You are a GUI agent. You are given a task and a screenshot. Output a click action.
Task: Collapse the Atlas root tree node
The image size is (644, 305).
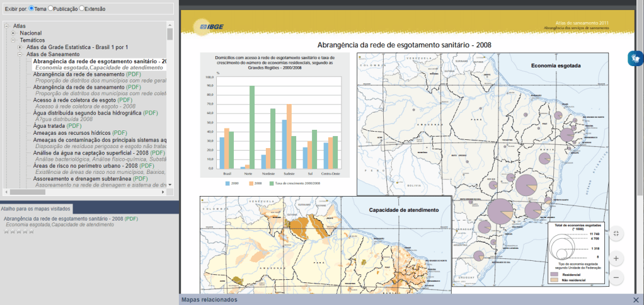pyautogui.click(x=6, y=26)
